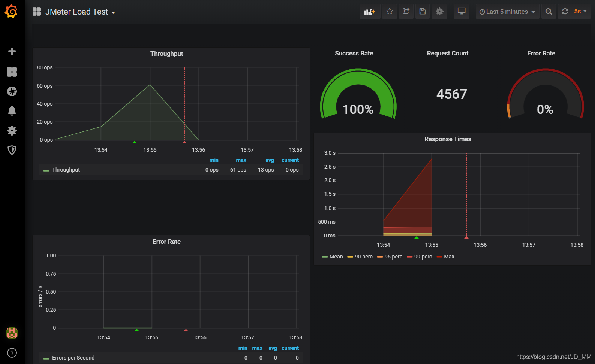Open the lower-left Error Rate graph title menu

coord(166,242)
